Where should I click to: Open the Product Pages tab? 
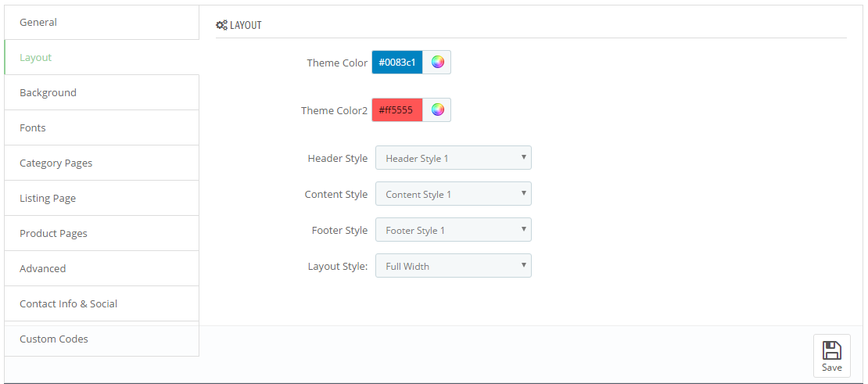[102, 233]
